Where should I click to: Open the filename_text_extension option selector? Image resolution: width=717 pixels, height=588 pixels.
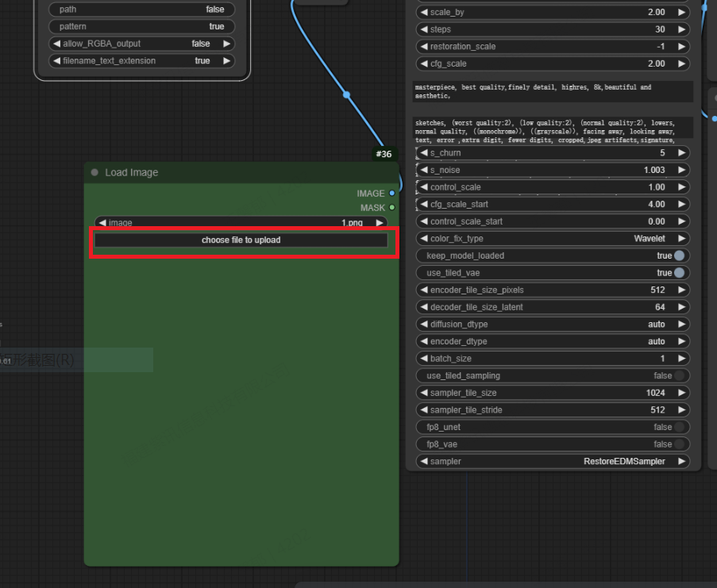(x=141, y=60)
